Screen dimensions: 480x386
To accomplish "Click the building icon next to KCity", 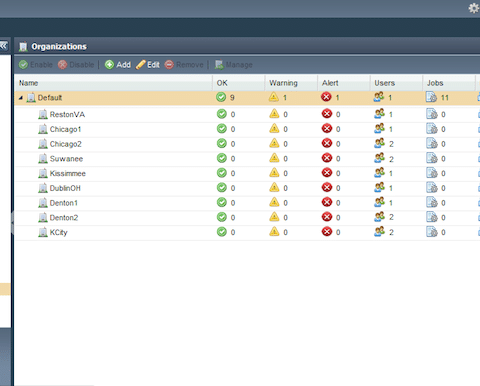I will point(43,232).
